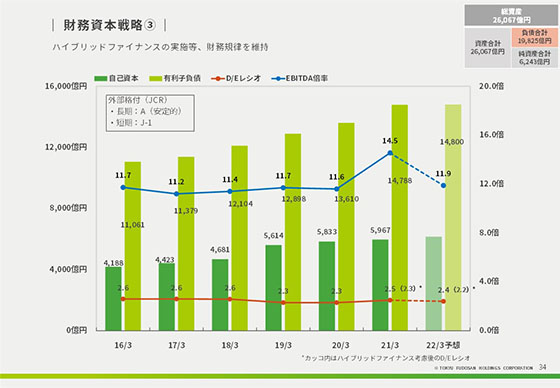
Task: Click the 財務資本戦略③ slide title
Action: pyautogui.click(x=109, y=25)
